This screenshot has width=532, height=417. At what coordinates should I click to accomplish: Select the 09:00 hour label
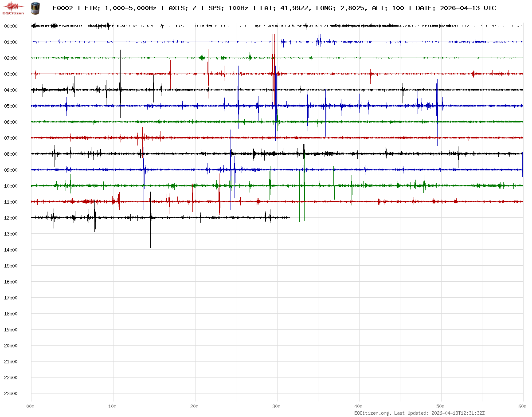click(11, 170)
